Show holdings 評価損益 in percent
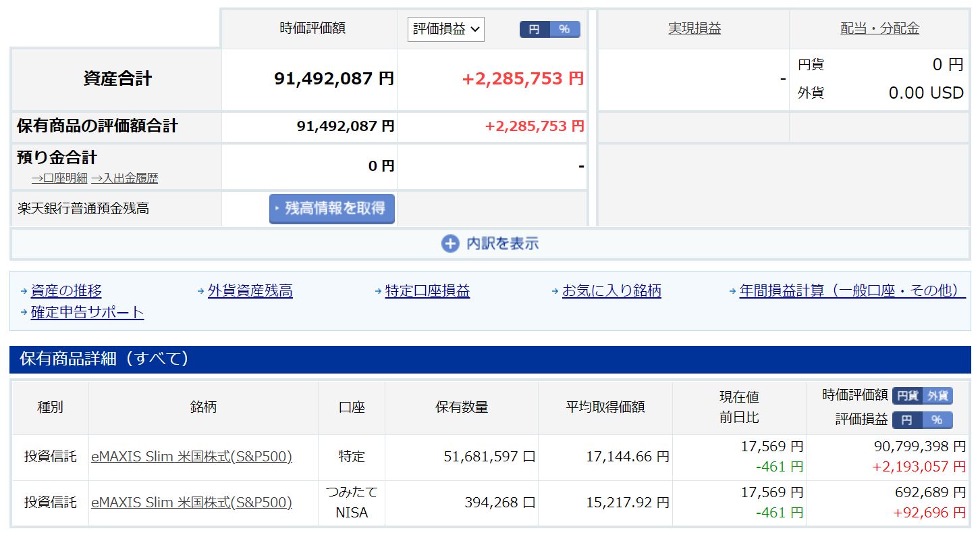980x535 pixels. pyautogui.click(x=937, y=420)
